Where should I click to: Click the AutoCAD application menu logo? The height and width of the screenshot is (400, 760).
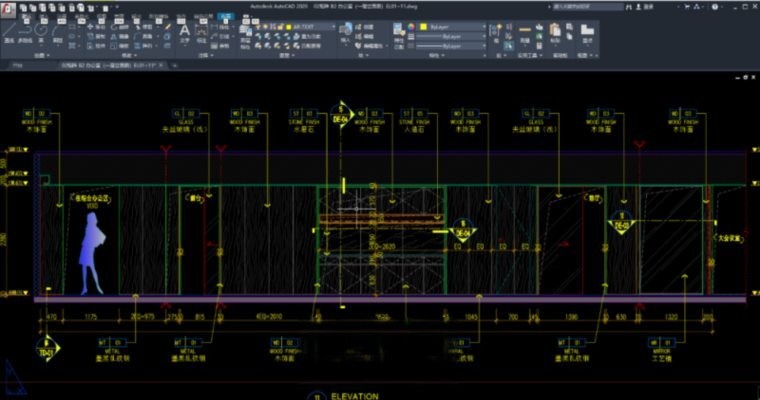pyautogui.click(x=9, y=7)
